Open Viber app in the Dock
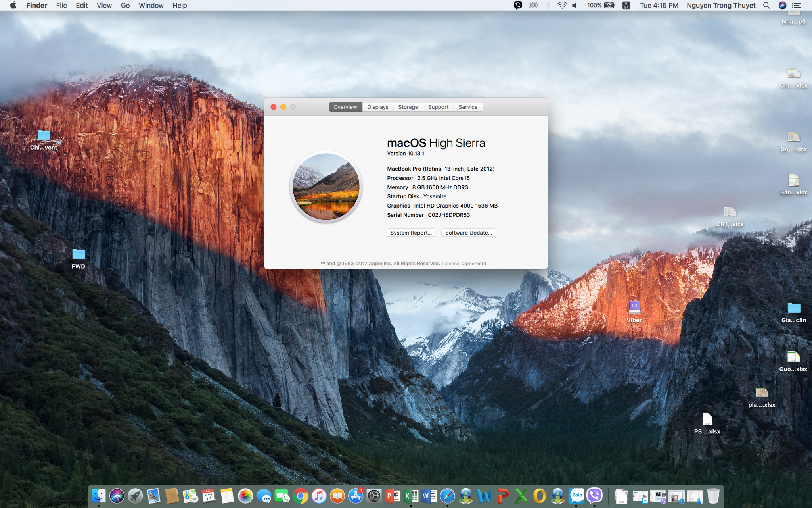The image size is (812, 508). [x=594, y=496]
